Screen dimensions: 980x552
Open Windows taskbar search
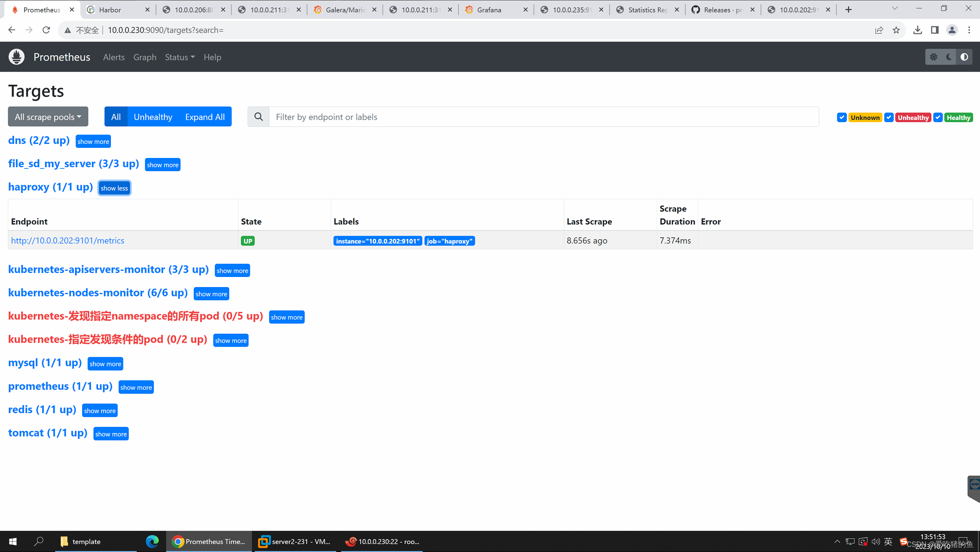click(x=38, y=541)
